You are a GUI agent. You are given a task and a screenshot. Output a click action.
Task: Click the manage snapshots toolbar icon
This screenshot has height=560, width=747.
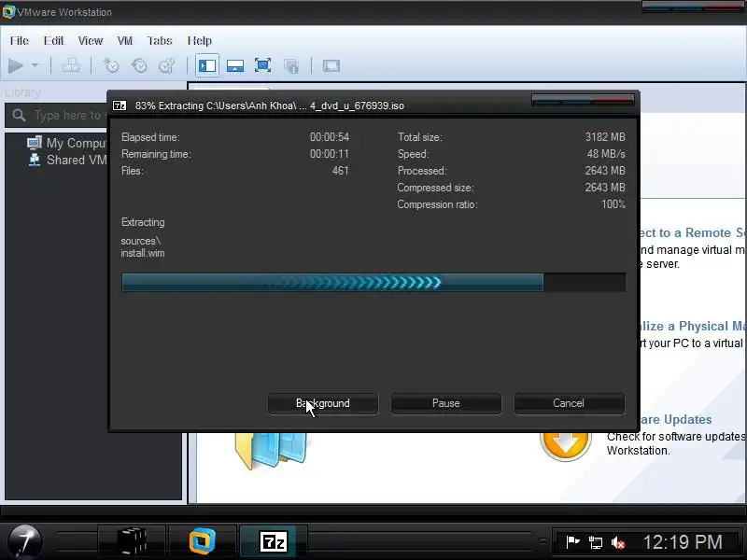(167, 65)
